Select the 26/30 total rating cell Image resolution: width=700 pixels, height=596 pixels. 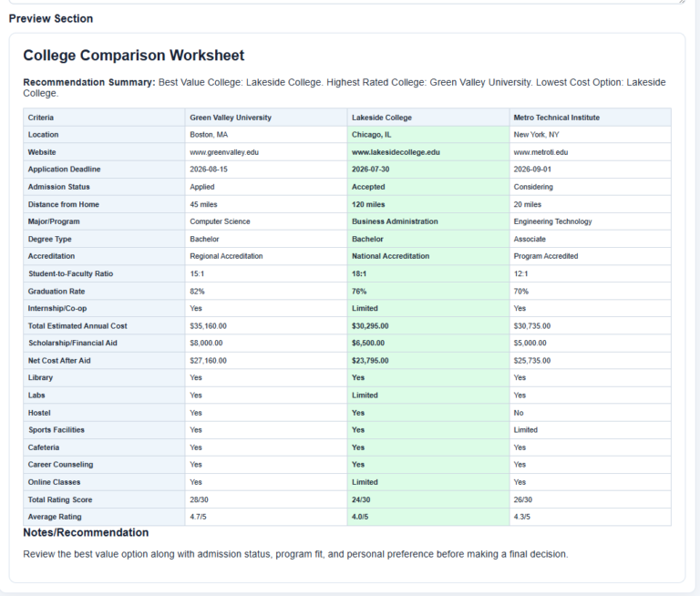tap(591, 499)
